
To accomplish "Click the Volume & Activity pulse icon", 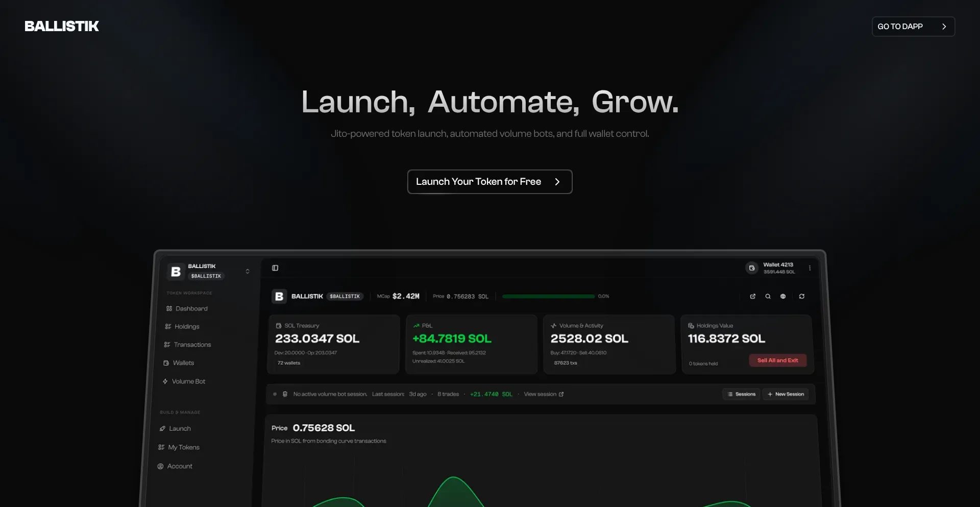I will [553, 326].
